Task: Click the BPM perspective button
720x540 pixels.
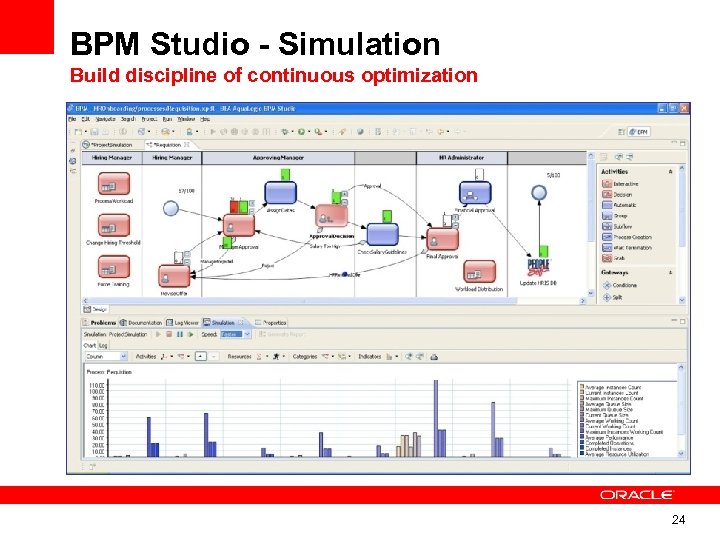Action: (x=639, y=132)
